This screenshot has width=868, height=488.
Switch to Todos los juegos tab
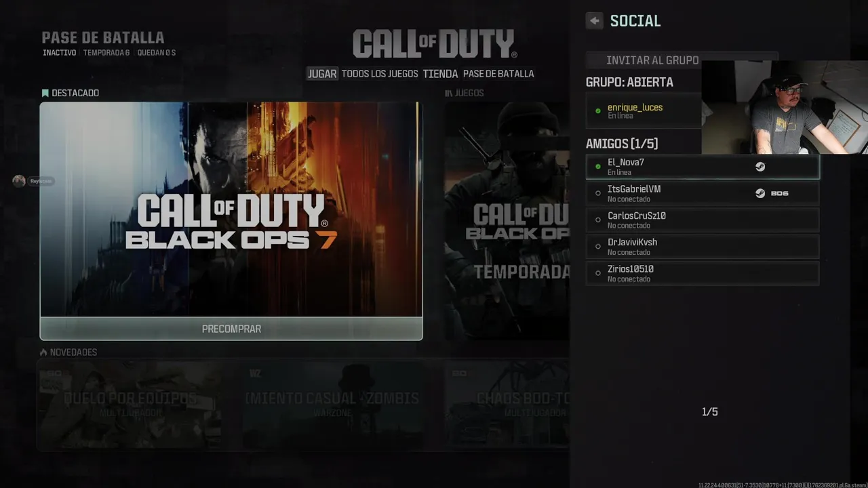point(380,74)
